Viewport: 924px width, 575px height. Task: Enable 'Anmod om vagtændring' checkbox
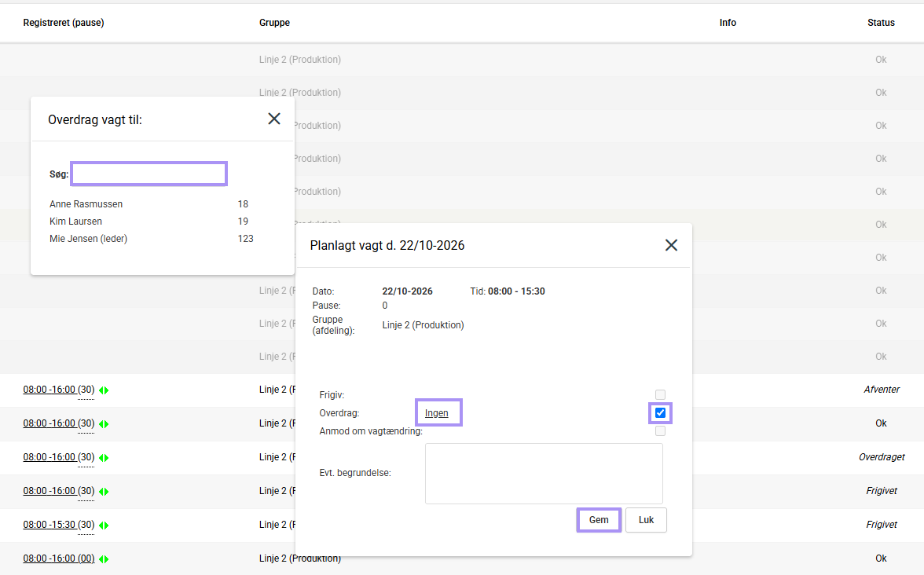[660, 431]
